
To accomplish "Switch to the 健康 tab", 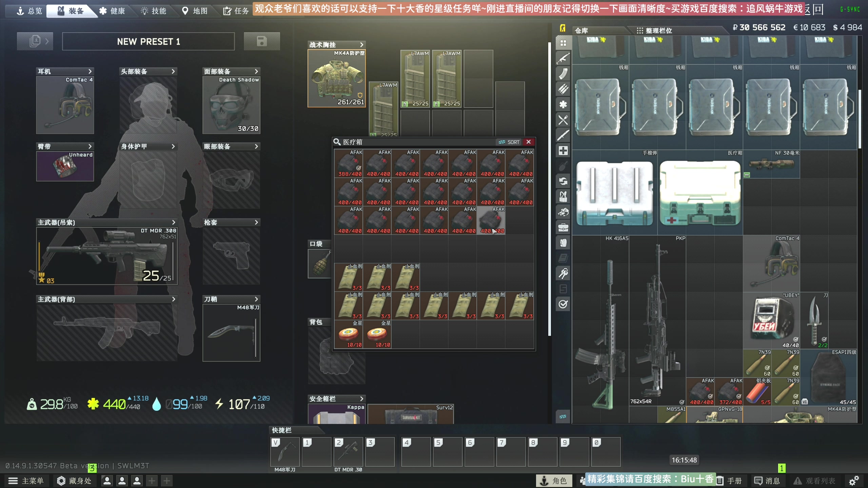I will tap(112, 11).
